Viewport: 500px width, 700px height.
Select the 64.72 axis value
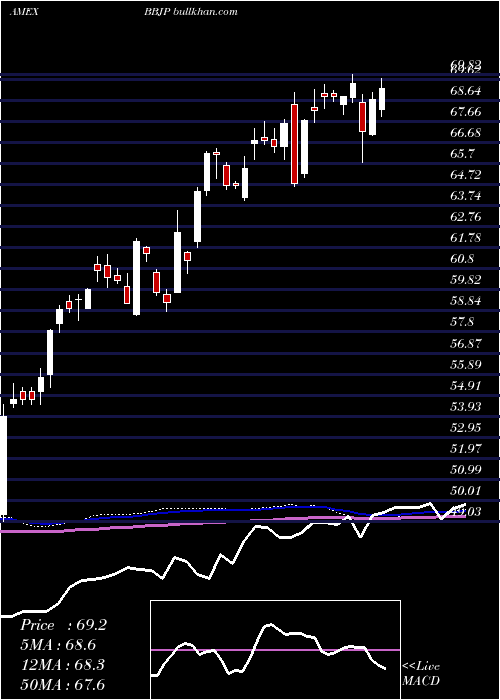(x=466, y=175)
